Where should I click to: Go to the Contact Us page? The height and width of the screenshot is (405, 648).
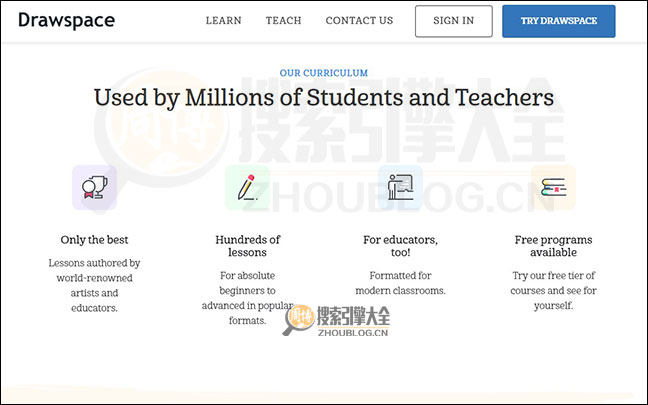coord(359,21)
